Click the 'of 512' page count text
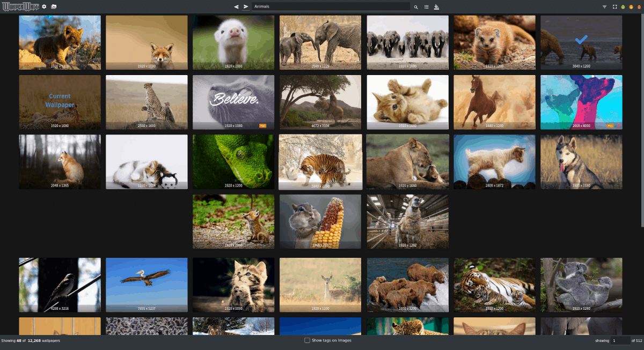This screenshot has height=350, width=644. click(x=637, y=341)
